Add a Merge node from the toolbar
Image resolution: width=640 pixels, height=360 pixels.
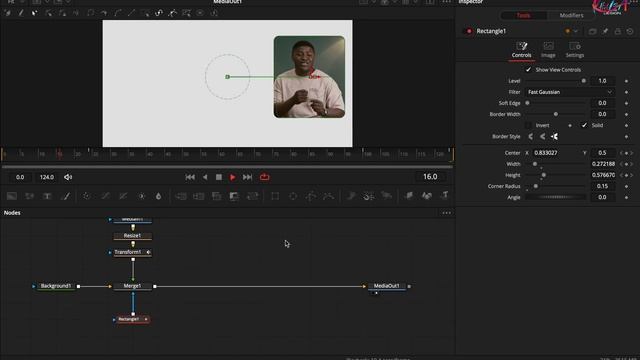click(x=181, y=196)
